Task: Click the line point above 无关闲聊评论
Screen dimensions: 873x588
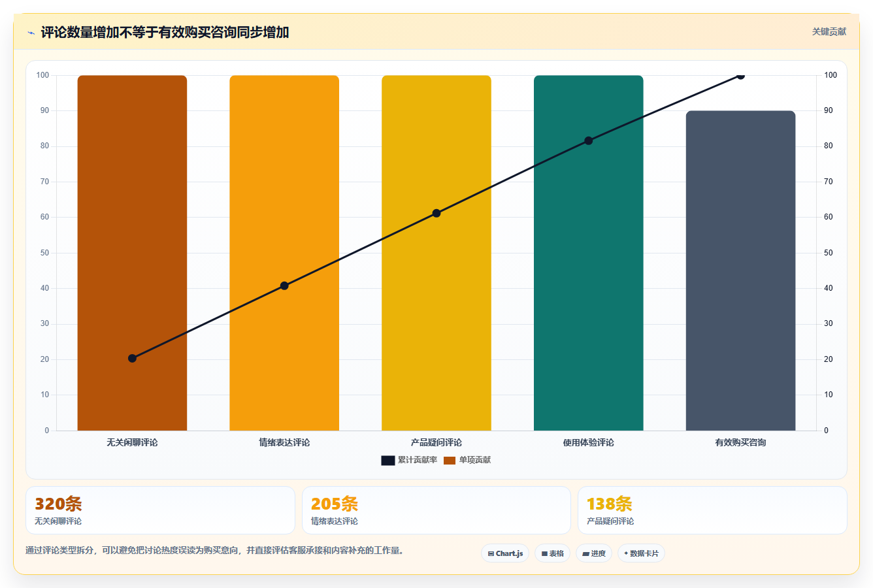Action: (132, 358)
